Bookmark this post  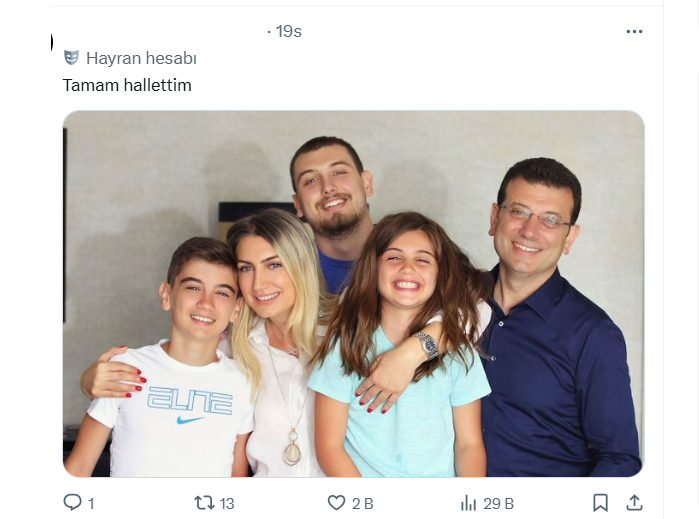click(x=600, y=502)
